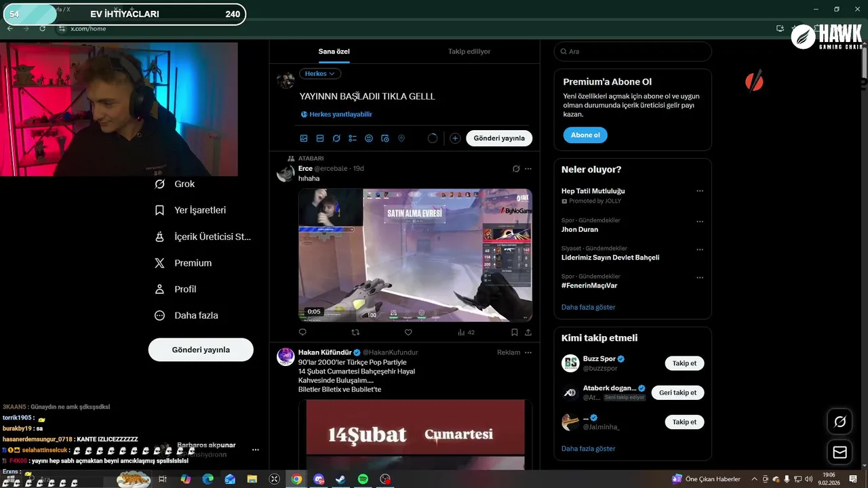The height and width of the screenshot is (488, 868).
Task: Open more options for Erce's post
Action: coord(528,169)
